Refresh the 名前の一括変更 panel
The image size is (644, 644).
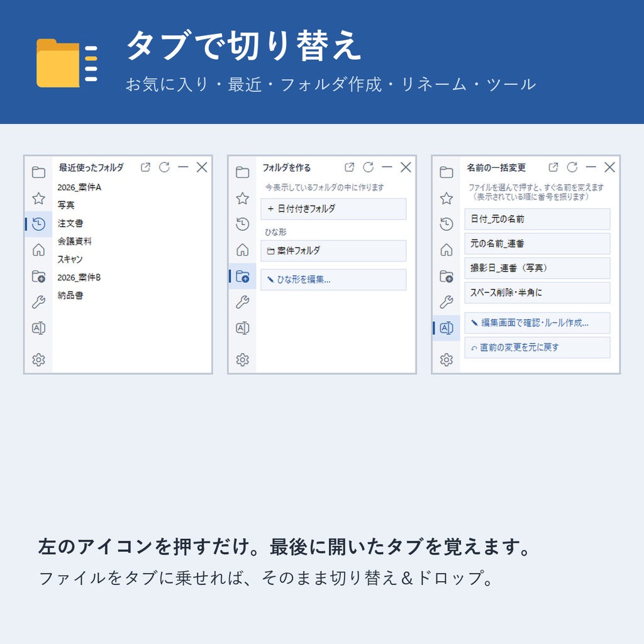[572, 167]
